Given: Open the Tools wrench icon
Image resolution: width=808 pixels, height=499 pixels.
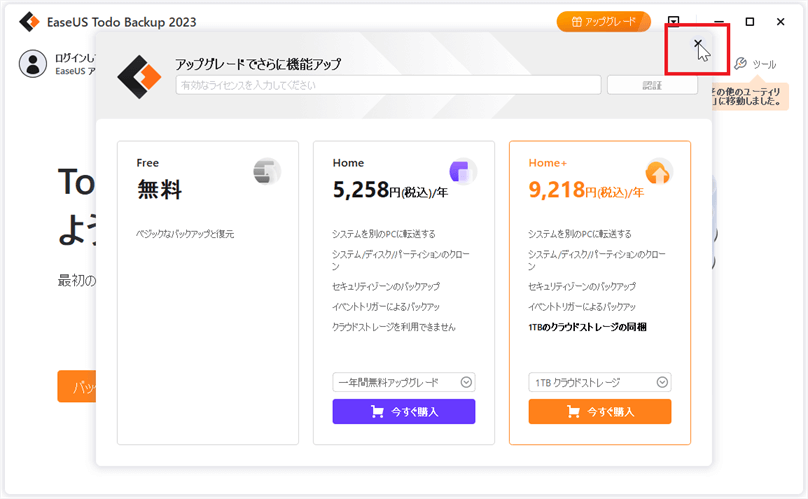Looking at the screenshot, I should pyautogui.click(x=741, y=64).
